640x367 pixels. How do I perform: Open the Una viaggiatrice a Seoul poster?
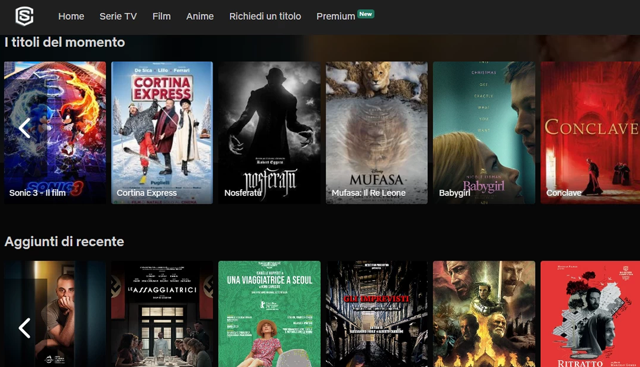269,314
